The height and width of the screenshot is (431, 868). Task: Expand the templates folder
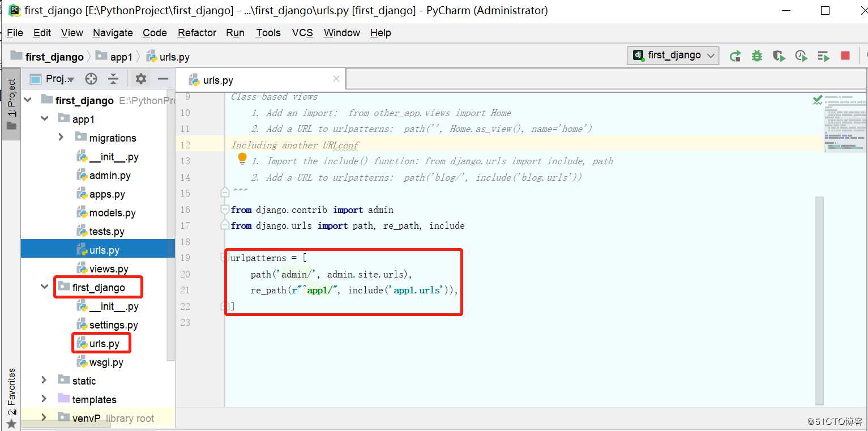coord(44,399)
